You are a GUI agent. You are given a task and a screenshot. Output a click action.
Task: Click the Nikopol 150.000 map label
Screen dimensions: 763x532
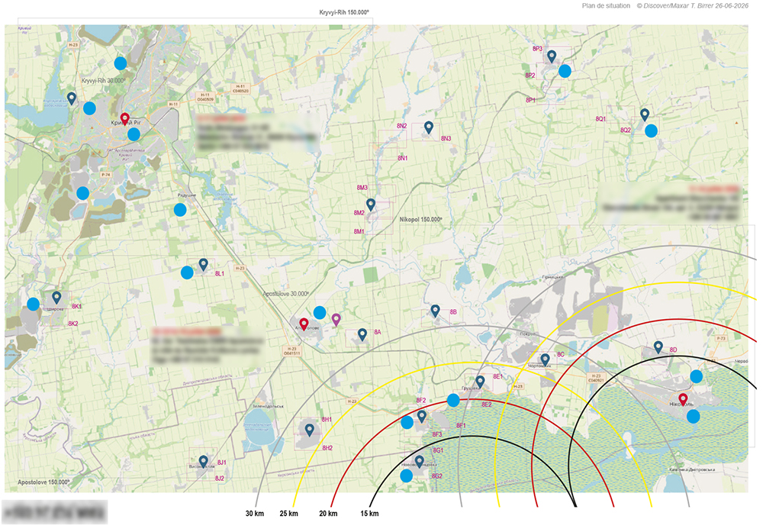click(421, 220)
